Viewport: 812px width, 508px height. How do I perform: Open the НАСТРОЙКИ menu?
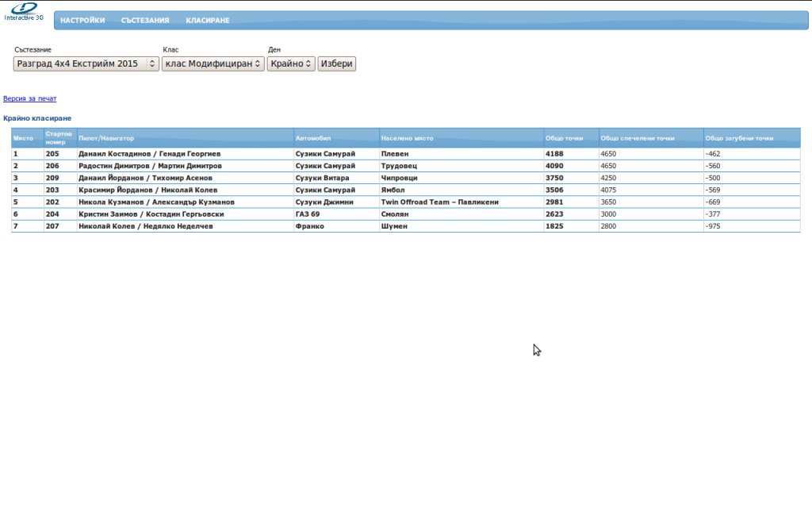coord(82,21)
